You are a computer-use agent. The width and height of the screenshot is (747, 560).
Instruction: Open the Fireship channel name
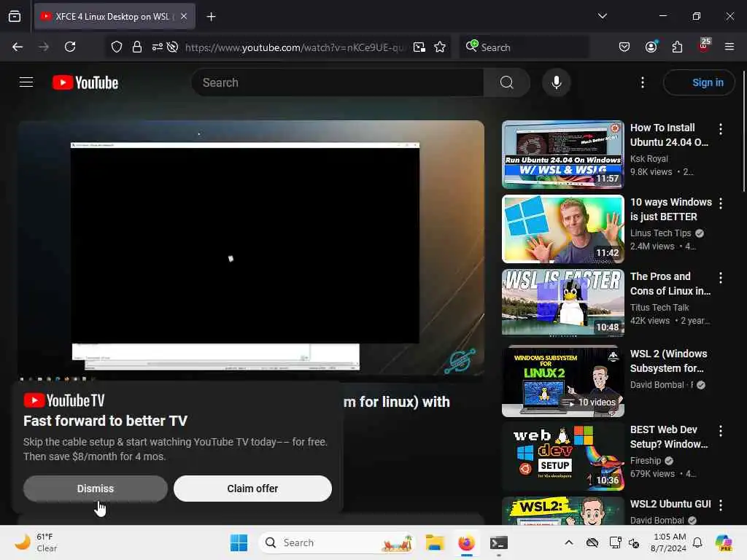pos(646,461)
